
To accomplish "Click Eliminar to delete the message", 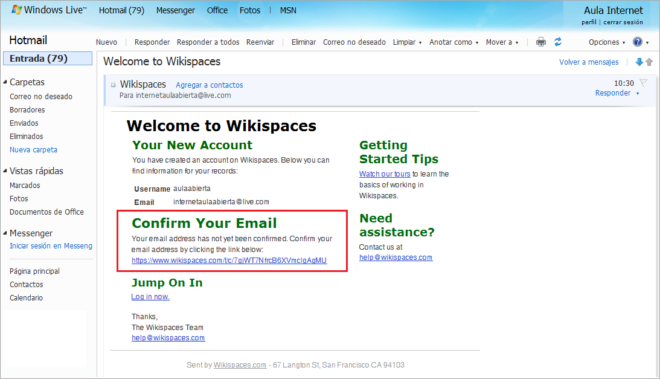I will pos(303,42).
